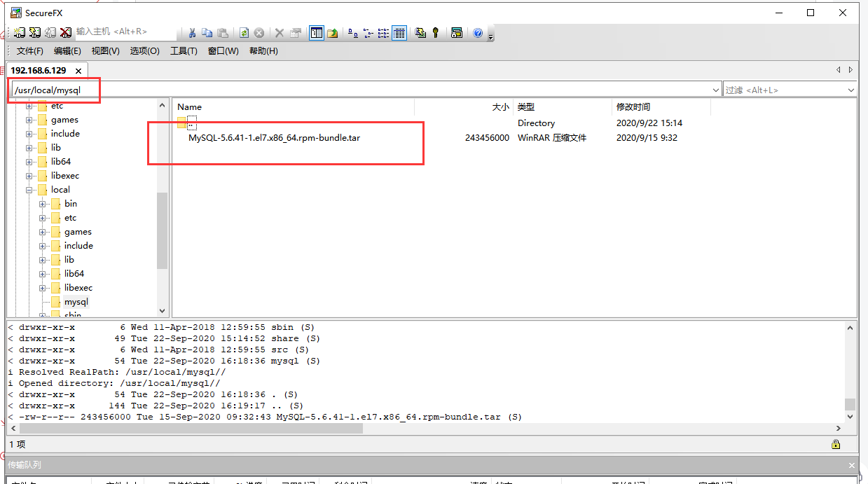Click folder tree scrollbar down arrow
868x484 pixels.
click(x=163, y=310)
